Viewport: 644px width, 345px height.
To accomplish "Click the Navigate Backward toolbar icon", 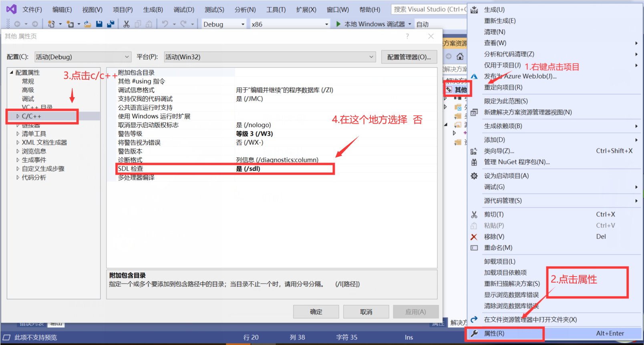I will point(17,24).
